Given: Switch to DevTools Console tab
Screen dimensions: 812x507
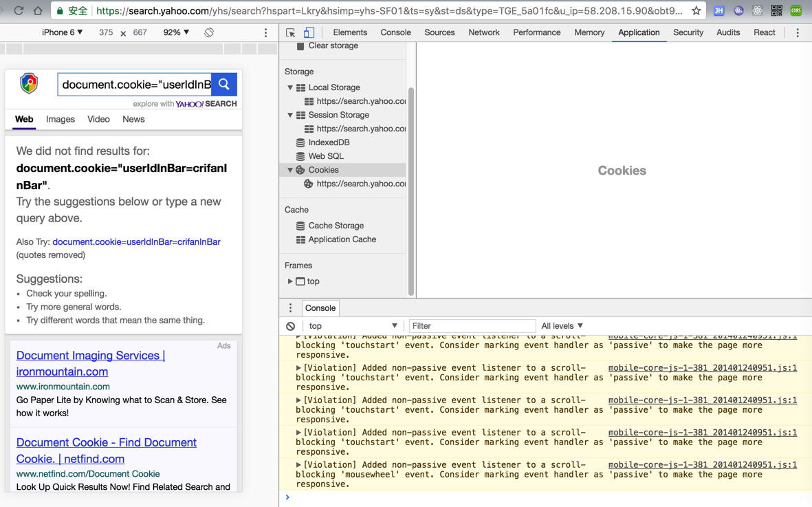Looking at the screenshot, I should coord(395,32).
